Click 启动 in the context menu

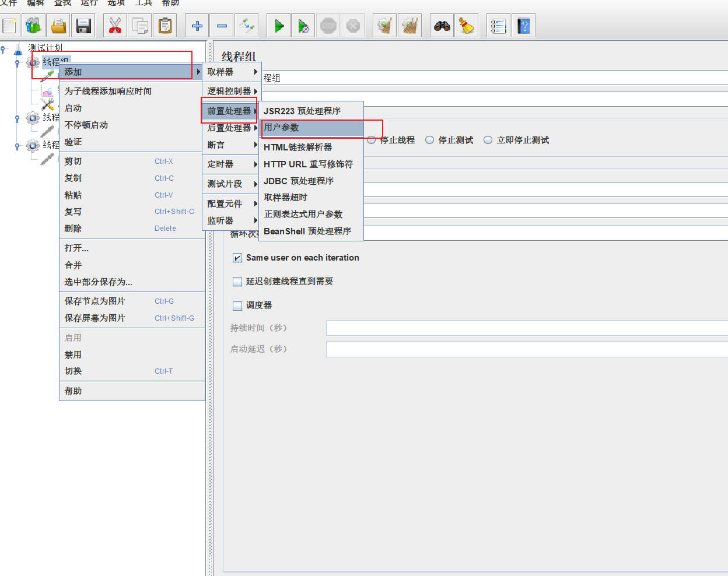pos(132,108)
